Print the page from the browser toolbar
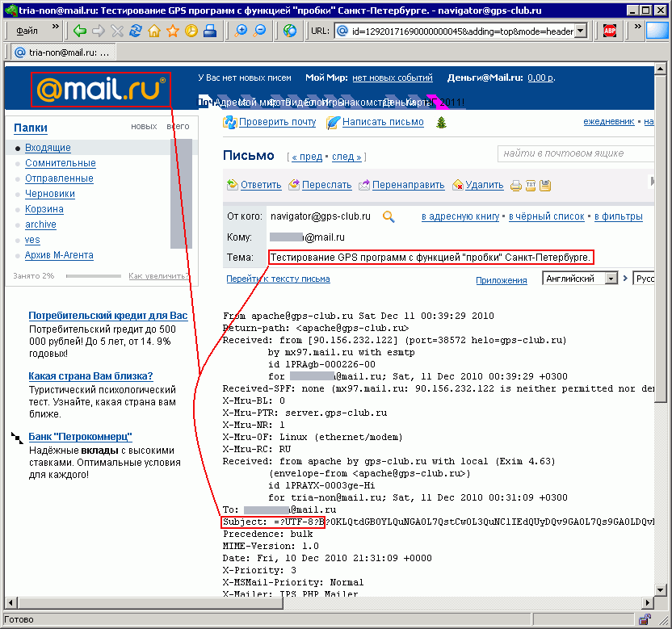 coord(210,31)
